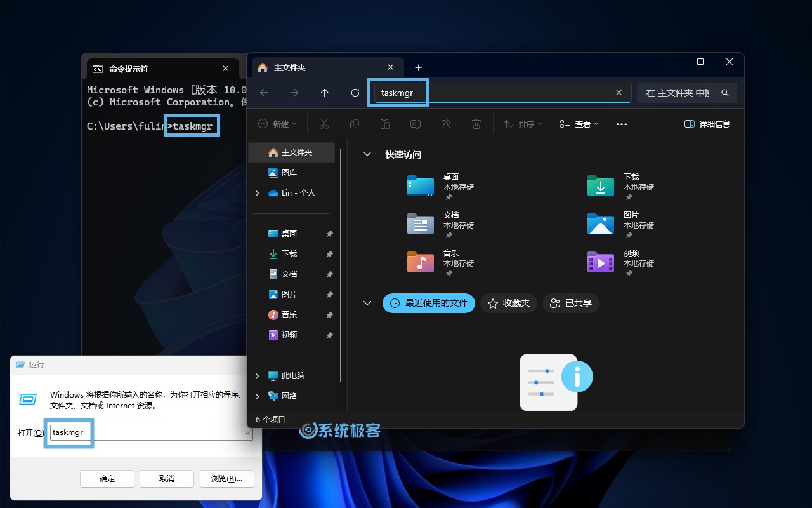
Task: Collapse the 快速访问 section
Action: tap(367, 154)
